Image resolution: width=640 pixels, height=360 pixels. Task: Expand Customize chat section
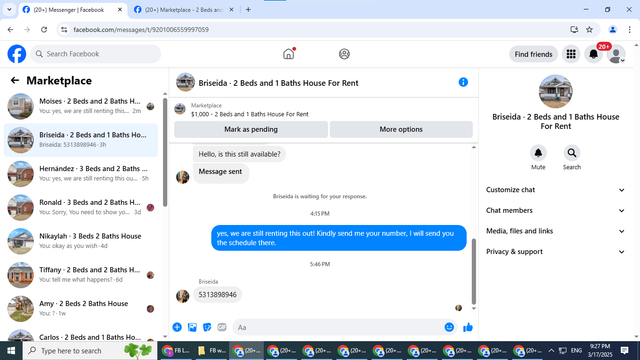555,190
